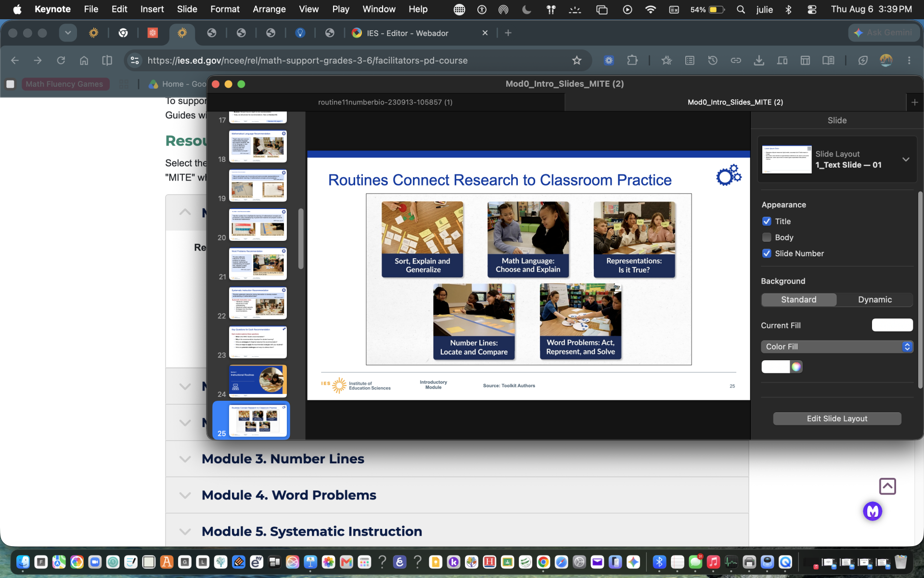The width and height of the screenshot is (924, 578).
Task: Click the Sort, Explain and Generalize card
Action: click(x=423, y=239)
